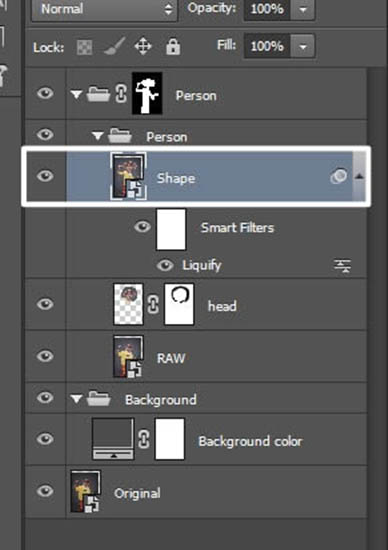Open the Normal blend mode dropdown

(105, 9)
